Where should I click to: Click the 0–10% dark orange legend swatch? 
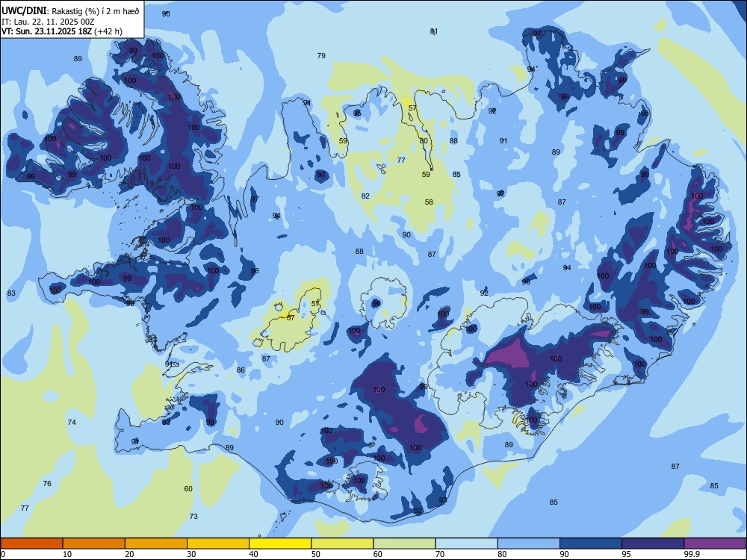(31, 544)
